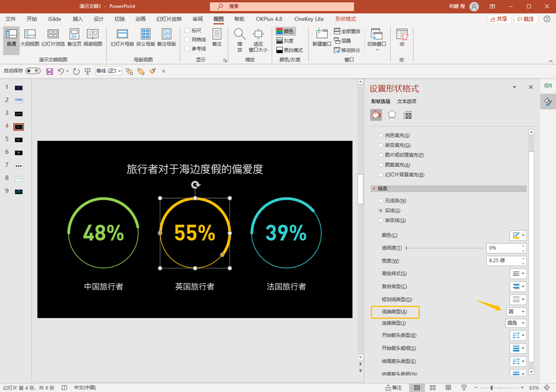This screenshot has height=392, width=556.
Task: Select Gradient fill (渐变填充) radio
Action: click(380, 145)
